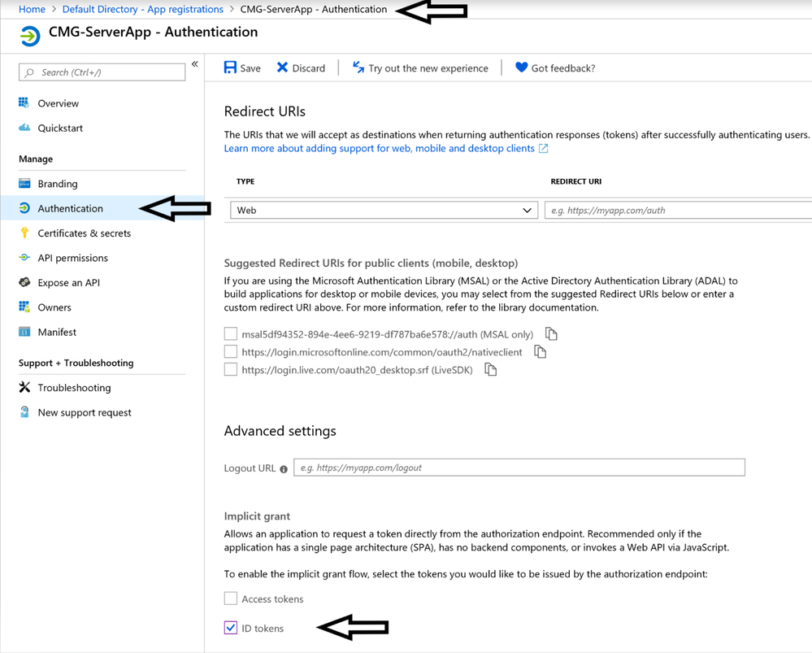Click the Expose an API cloud icon

pyautogui.click(x=24, y=282)
